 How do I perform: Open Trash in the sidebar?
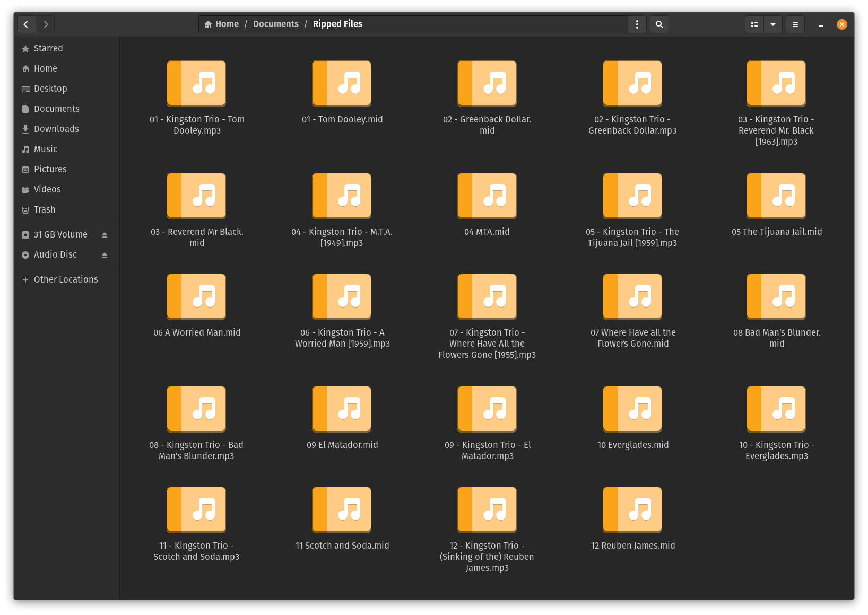(66, 209)
